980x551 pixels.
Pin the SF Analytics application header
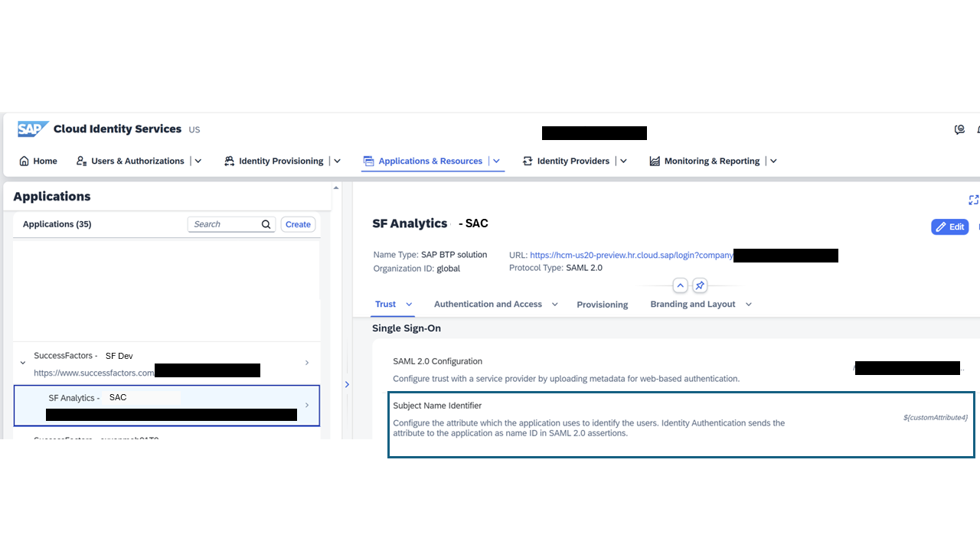point(699,285)
